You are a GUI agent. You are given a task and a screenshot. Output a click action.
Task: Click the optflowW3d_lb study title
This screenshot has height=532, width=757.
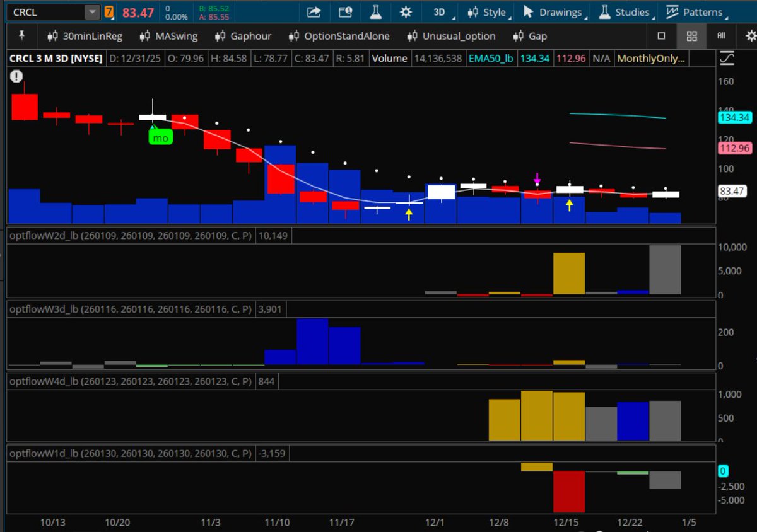(x=131, y=309)
